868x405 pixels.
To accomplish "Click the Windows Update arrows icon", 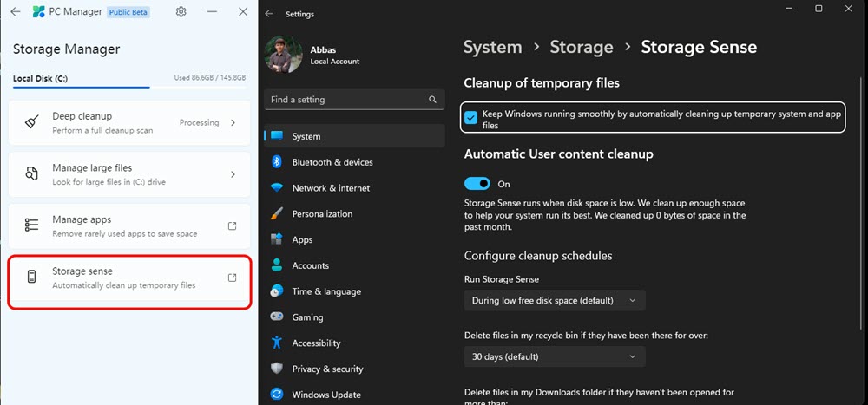I will pyautogui.click(x=277, y=395).
